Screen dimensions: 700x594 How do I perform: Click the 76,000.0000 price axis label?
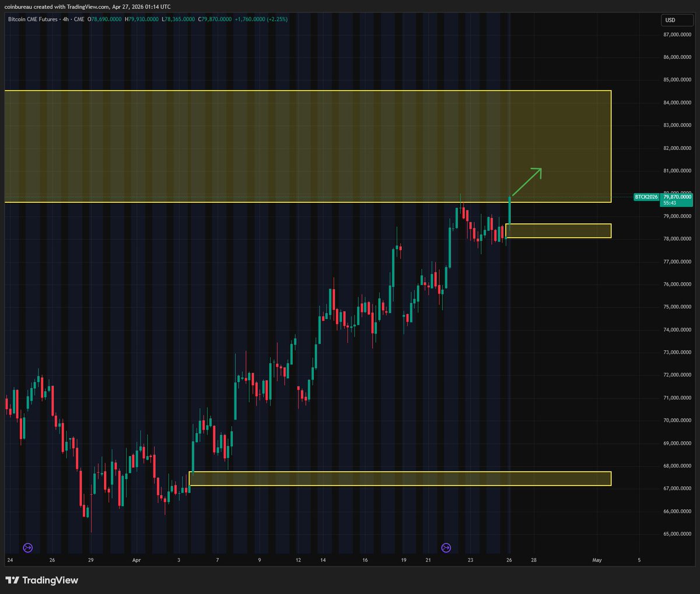677,284
